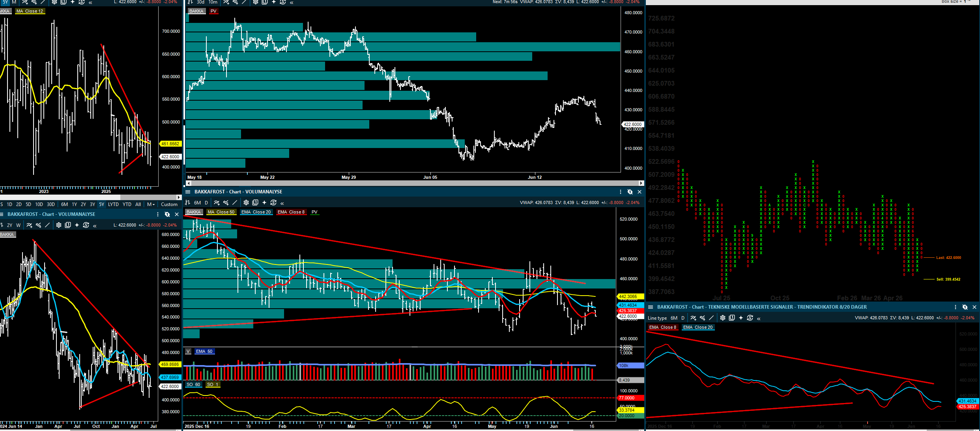Click EMA 50 volume indicator label
The height and width of the screenshot is (431, 980).
pos(204,351)
